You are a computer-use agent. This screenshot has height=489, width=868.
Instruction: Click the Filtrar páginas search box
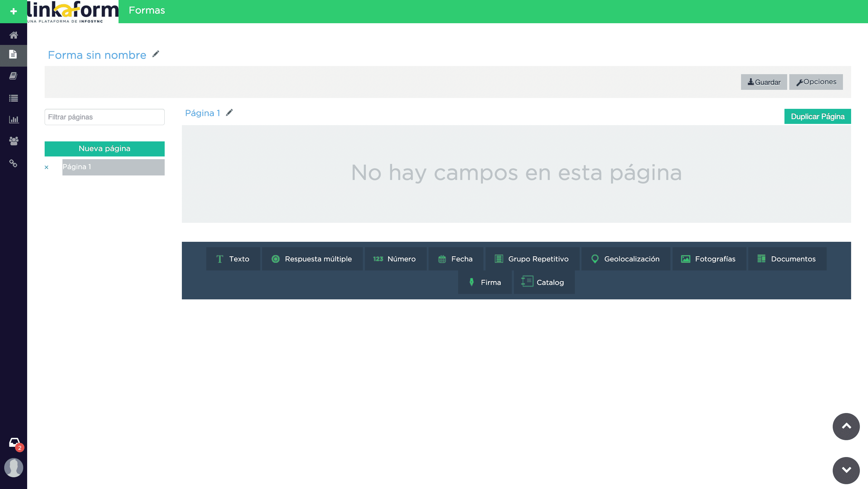click(104, 117)
